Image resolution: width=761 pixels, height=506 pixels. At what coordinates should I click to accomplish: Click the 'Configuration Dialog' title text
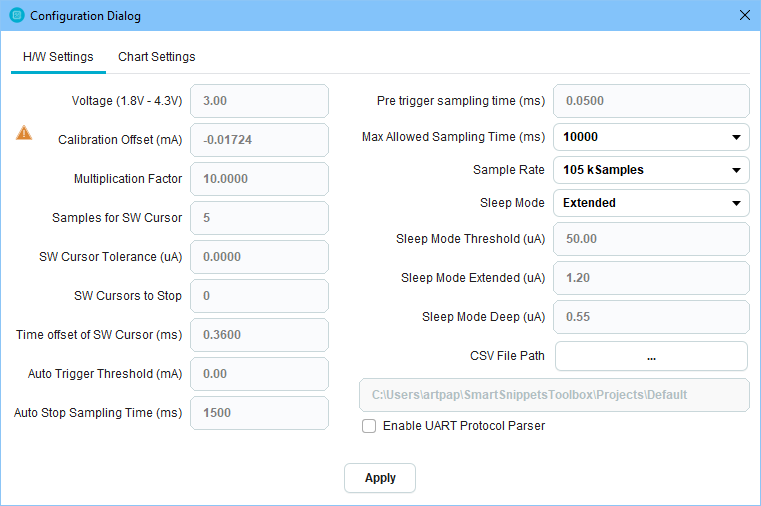click(x=85, y=16)
